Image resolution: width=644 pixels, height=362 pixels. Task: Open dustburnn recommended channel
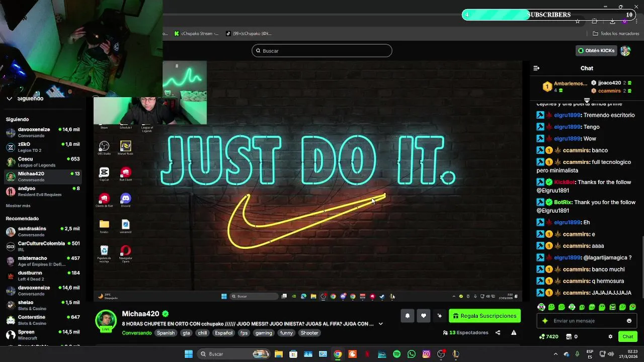pyautogui.click(x=43, y=276)
